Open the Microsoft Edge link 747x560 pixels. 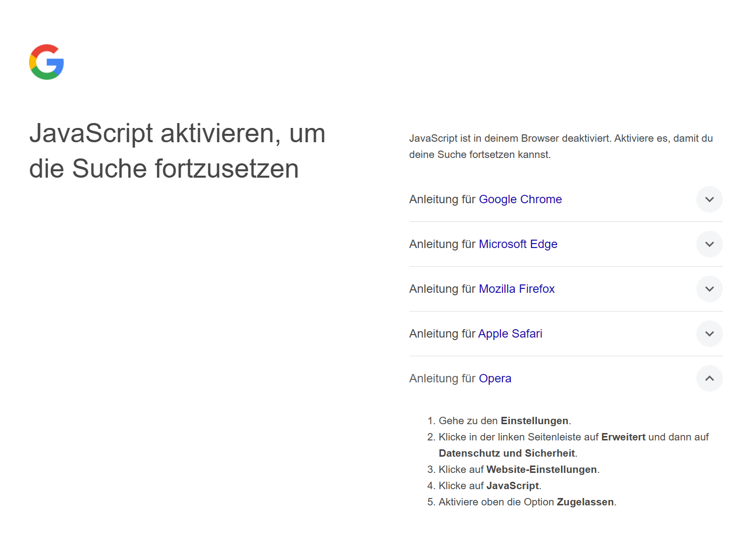pyautogui.click(x=518, y=244)
